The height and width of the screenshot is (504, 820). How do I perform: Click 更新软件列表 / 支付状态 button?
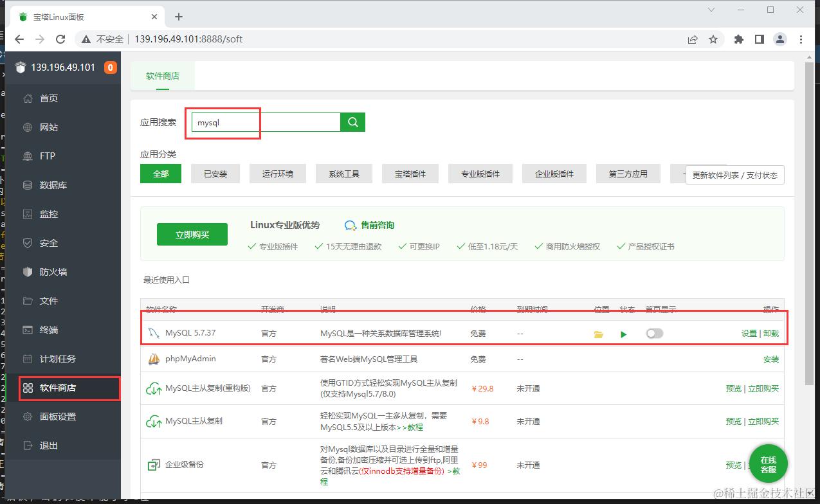click(734, 174)
